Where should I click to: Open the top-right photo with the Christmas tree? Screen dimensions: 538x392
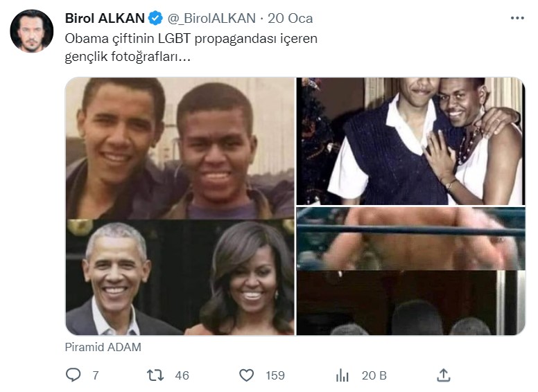(x=410, y=141)
